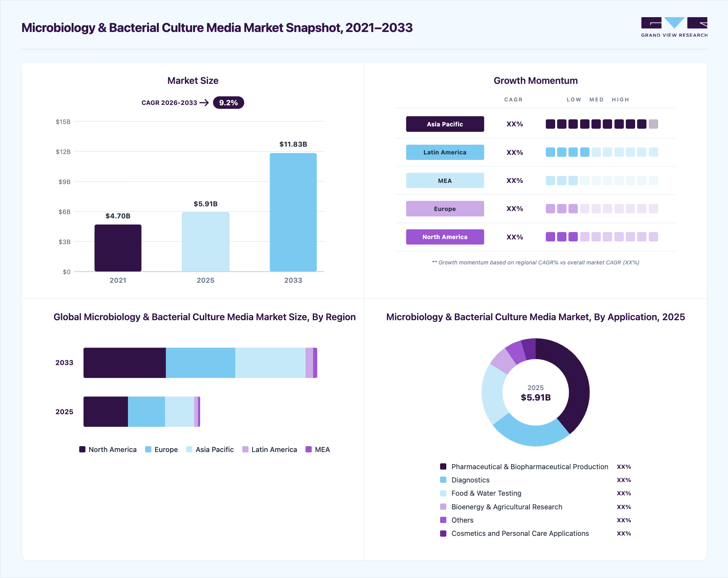Click the Latin America growth momentum meter
The width and height of the screenshot is (728, 578).
602,152
